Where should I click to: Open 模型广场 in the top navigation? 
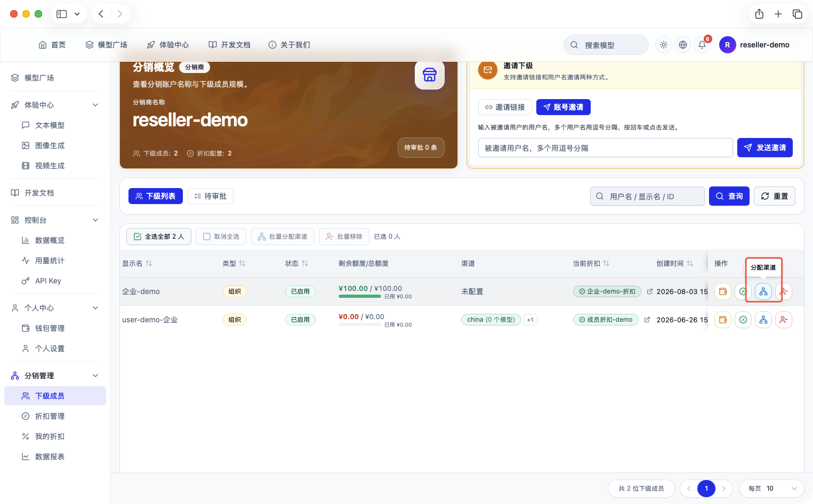pyautogui.click(x=107, y=45)
